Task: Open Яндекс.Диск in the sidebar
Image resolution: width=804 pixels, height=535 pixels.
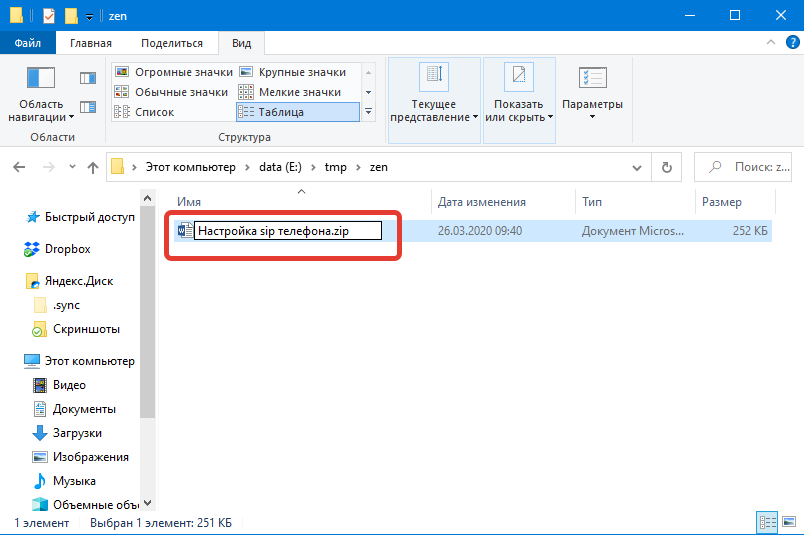Action: [69, 281]
